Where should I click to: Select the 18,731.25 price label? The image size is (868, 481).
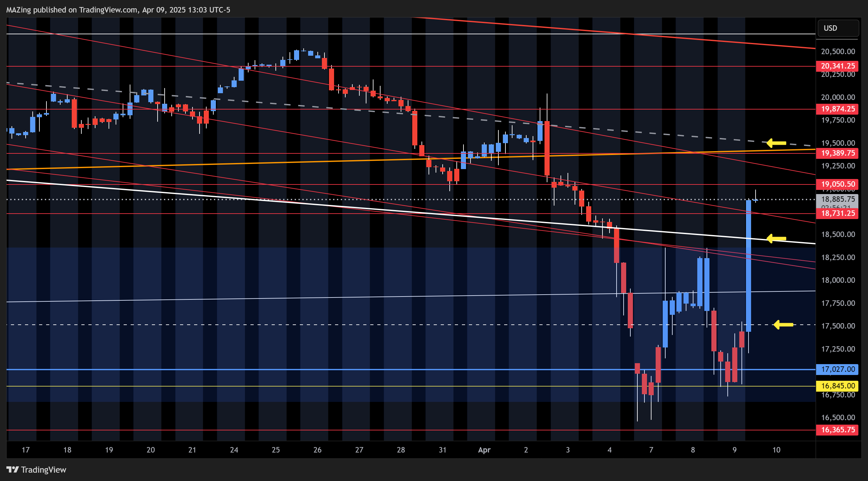(x=837, y=213)
